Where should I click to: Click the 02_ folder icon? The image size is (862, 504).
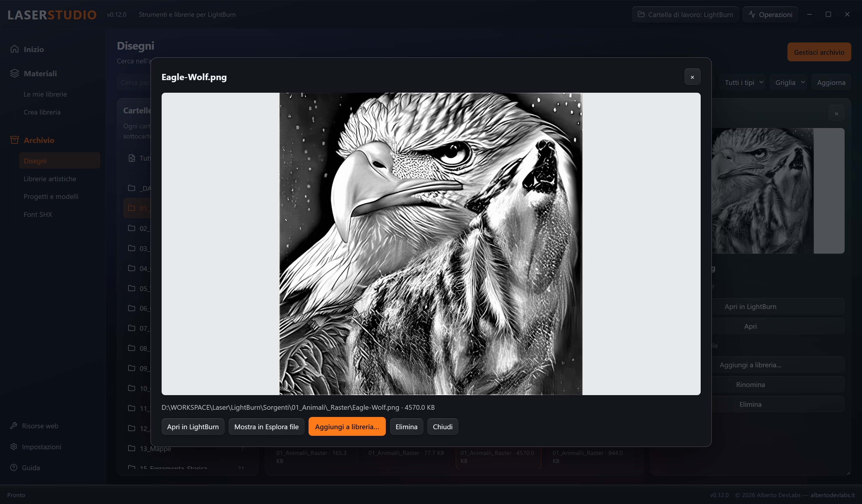tap(132, 228)
